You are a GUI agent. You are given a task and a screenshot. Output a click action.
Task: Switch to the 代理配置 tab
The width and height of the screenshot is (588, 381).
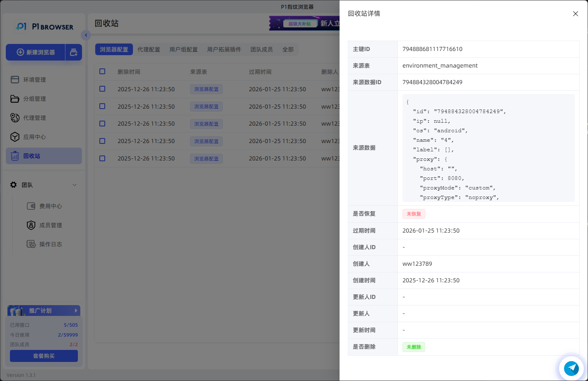pyautogui.click(x=149, y=49)
